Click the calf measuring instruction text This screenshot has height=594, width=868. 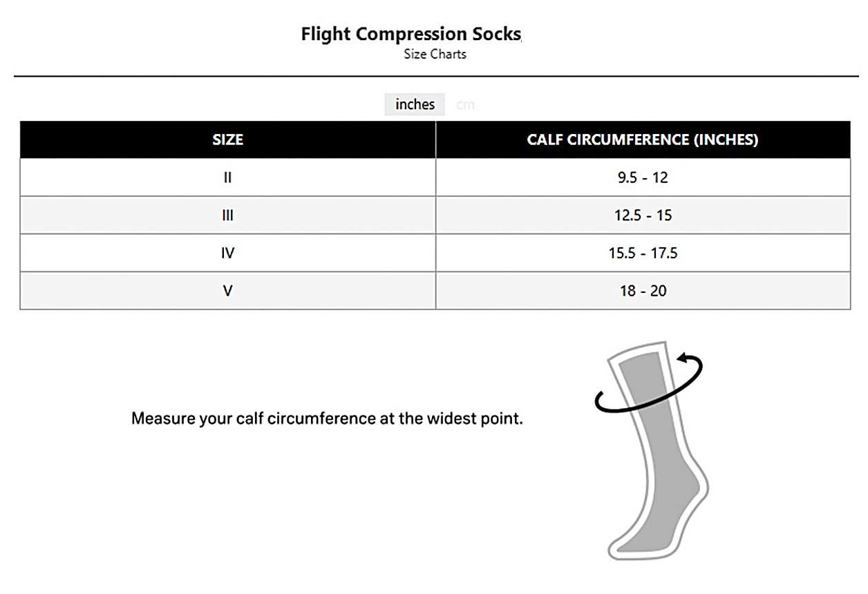[327, 419]
